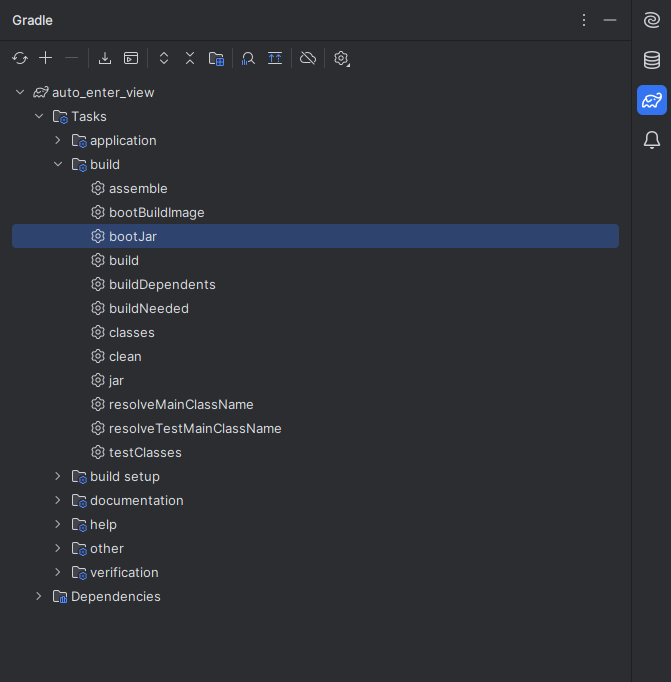Select the bootJar task
671x682 pixels.
tap(315, 236)
